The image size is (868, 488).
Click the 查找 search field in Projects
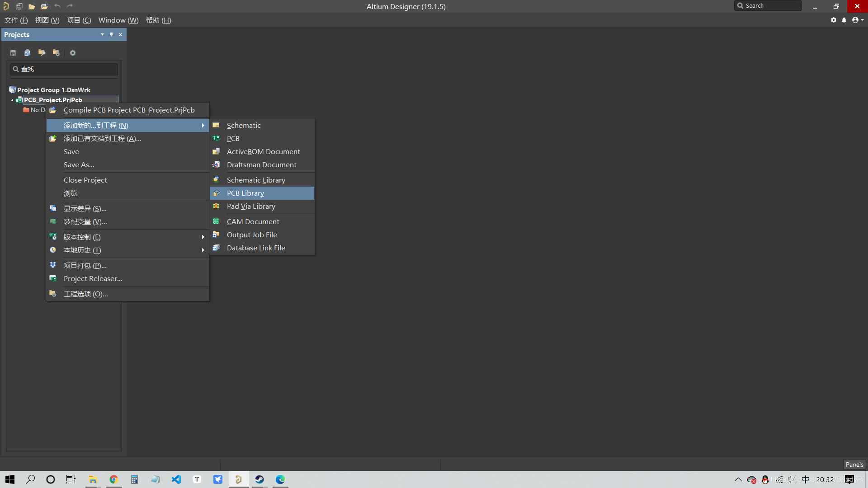click(x=64, y=69)
